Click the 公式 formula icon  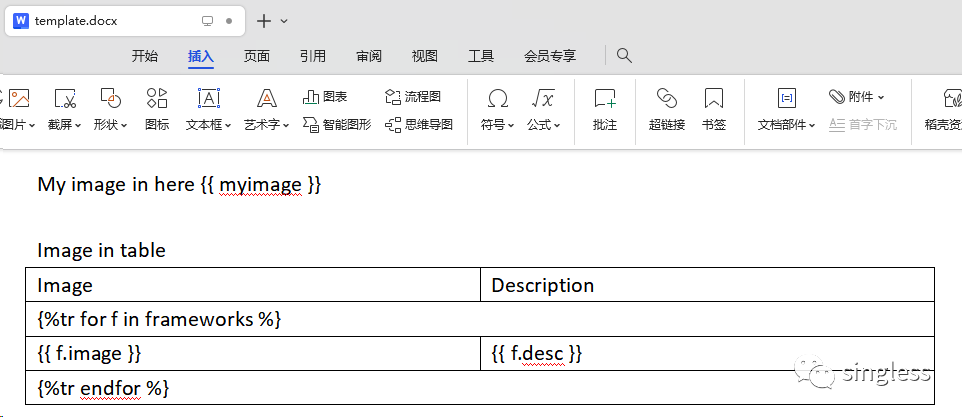click(543, 98)
